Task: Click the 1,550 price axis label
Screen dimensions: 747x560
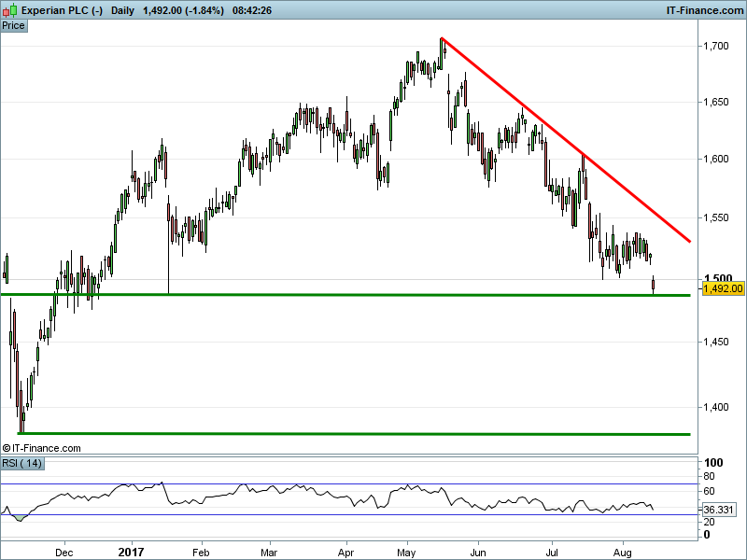Action: [716, 218]
